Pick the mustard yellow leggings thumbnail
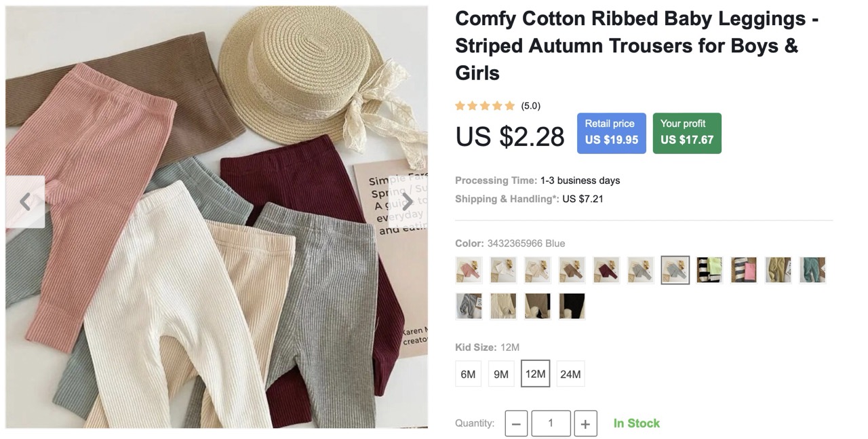 coord(778,270)
